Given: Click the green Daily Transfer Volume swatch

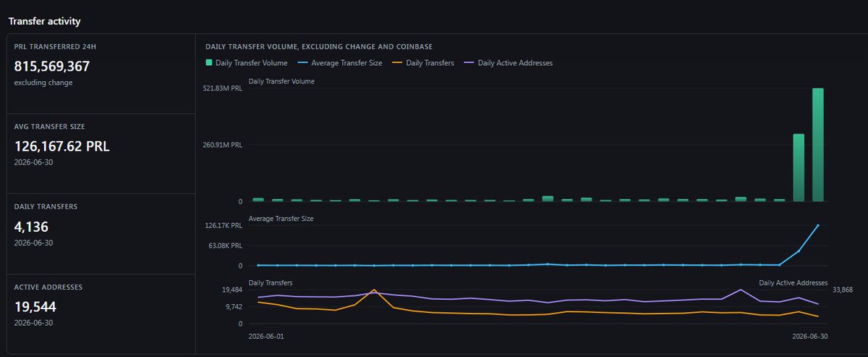Looking at the screenshot, I should (210, 63).
